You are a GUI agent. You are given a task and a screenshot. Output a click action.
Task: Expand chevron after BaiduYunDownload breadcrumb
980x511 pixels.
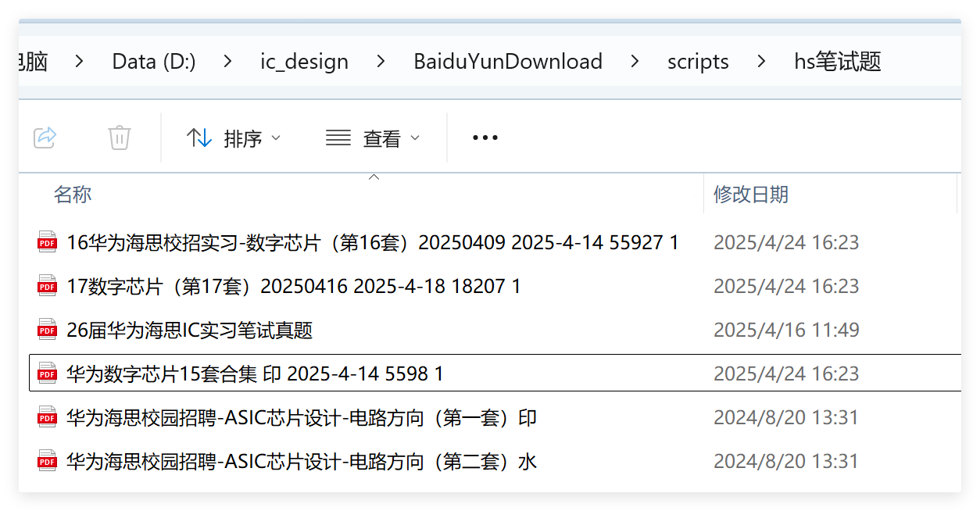tap(635, 61)
